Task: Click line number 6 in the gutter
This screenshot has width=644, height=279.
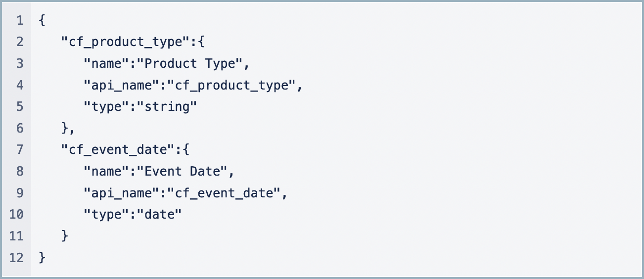Action: click(20, 128)
